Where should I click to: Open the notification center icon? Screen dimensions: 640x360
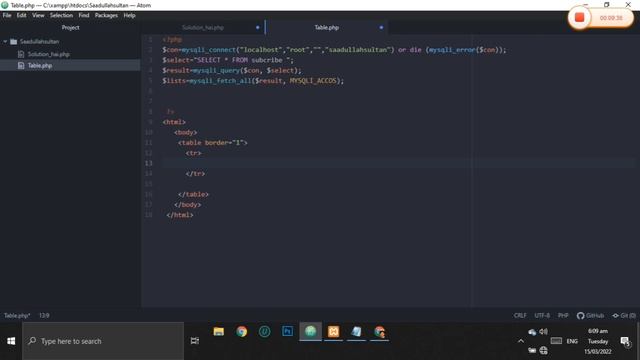tap(625, 341)
